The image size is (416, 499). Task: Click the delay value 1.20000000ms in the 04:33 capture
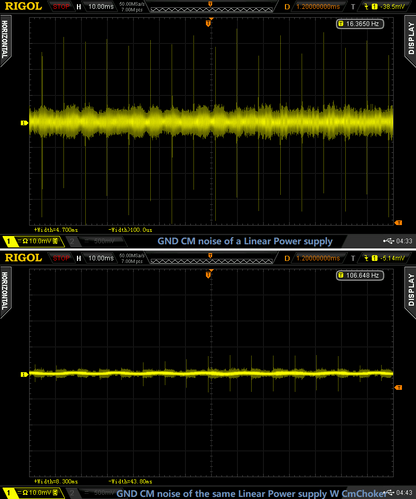click(x=318, y=6)
